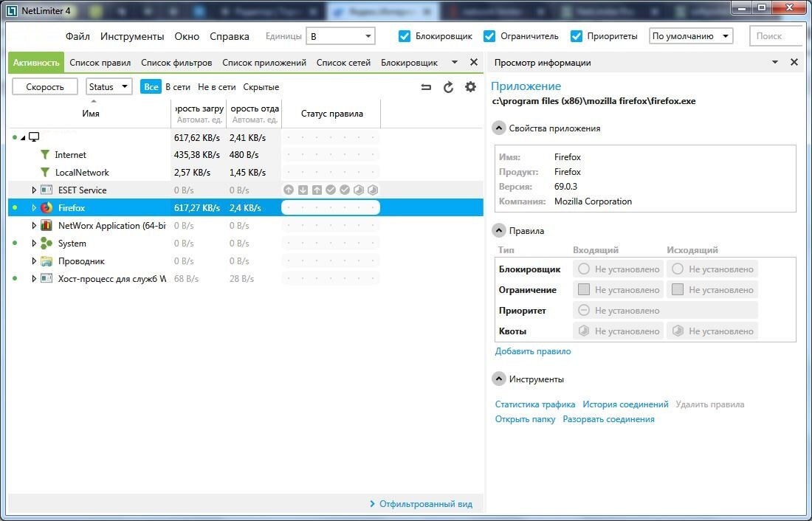Screen dimensions: 812x521
Task: Click the Проводник folder icon
Action: tap(47, 261)
